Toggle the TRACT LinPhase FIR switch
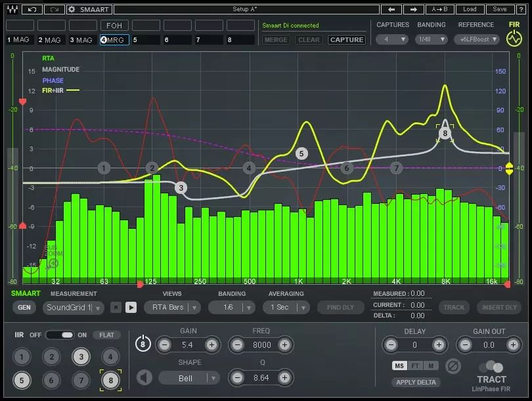 click(491, 366)
